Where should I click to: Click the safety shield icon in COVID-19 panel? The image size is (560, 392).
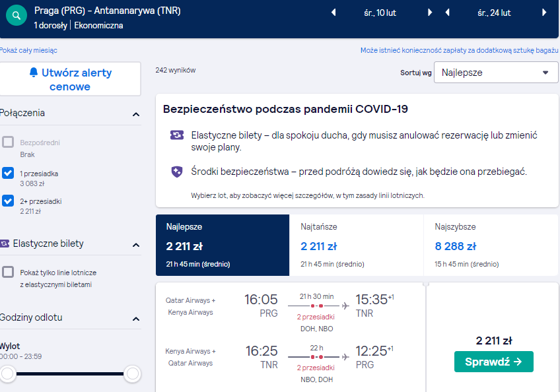[x=177, y=172]
